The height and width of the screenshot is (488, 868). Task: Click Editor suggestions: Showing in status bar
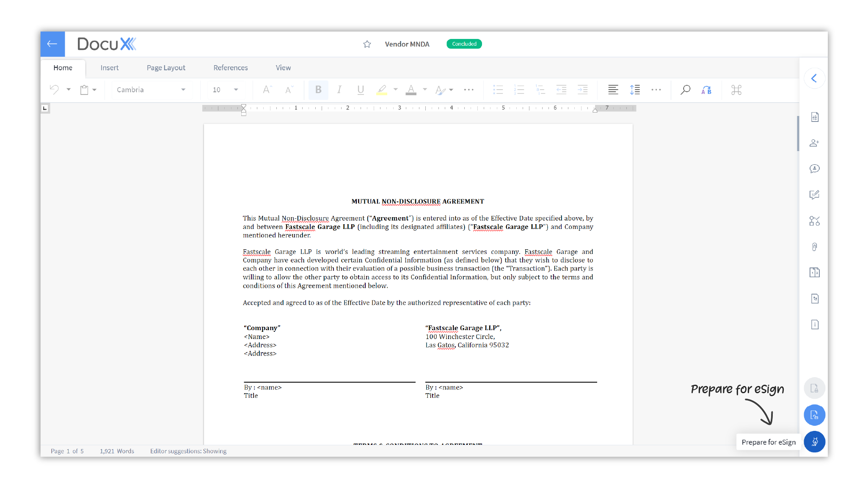point(188,451)
